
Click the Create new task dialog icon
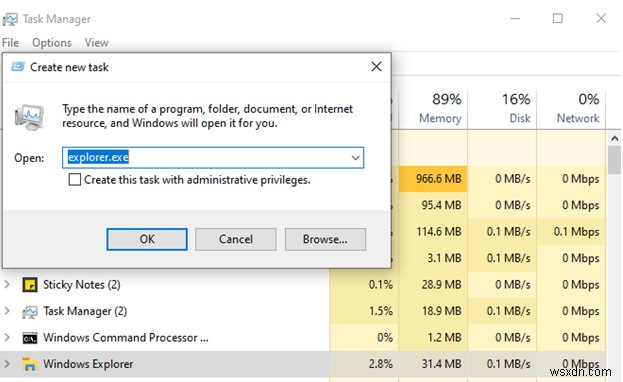[x=18, y=67]
